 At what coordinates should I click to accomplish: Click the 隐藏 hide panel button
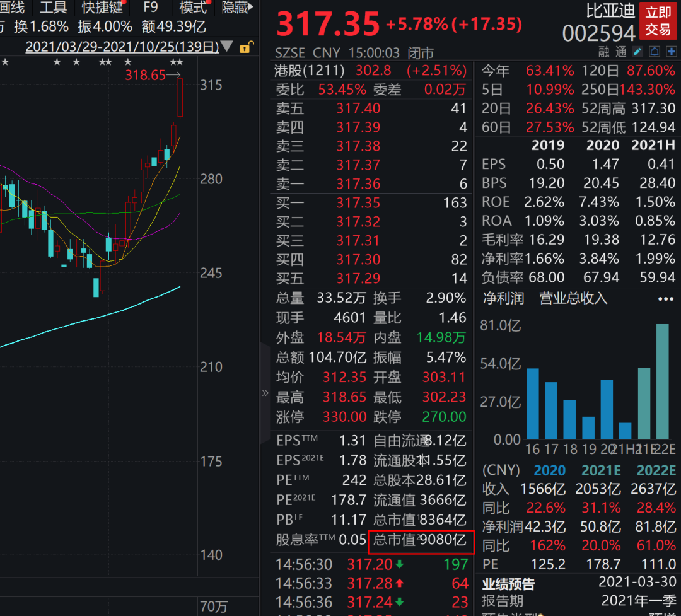(237, 7)
